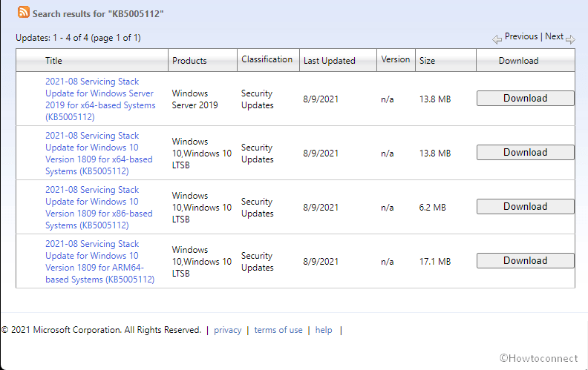Click the Previous page arrow icon
Viewport: 588px width, 370px height.
coord(497,39)
